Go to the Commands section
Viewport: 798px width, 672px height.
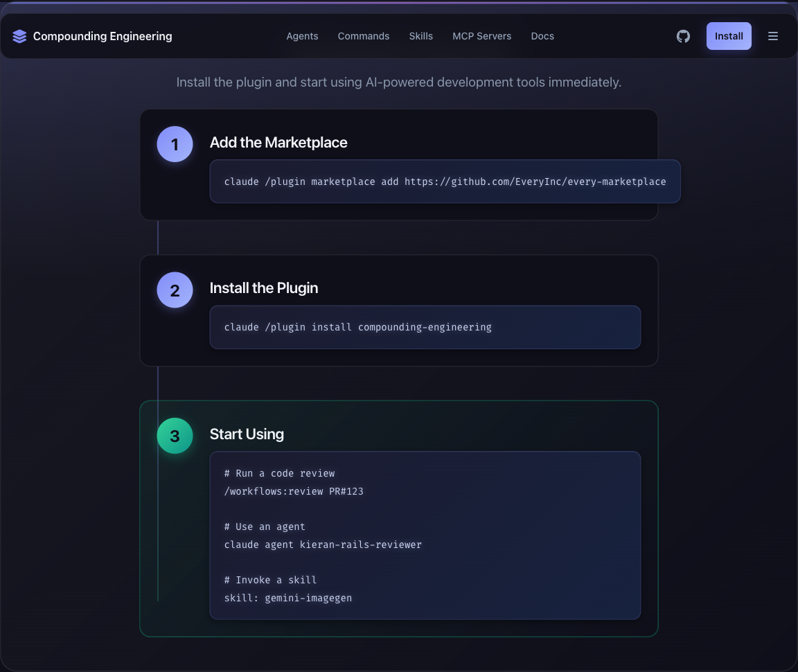364,36
